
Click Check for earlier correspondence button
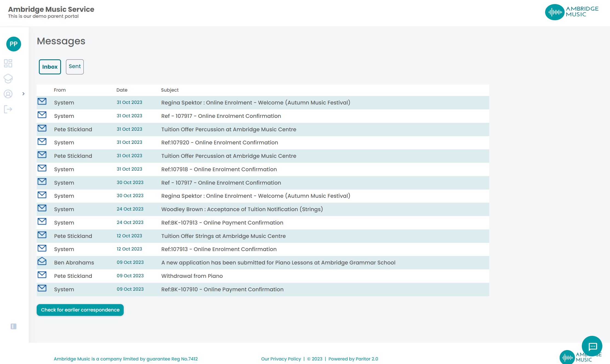click(80, 310)
